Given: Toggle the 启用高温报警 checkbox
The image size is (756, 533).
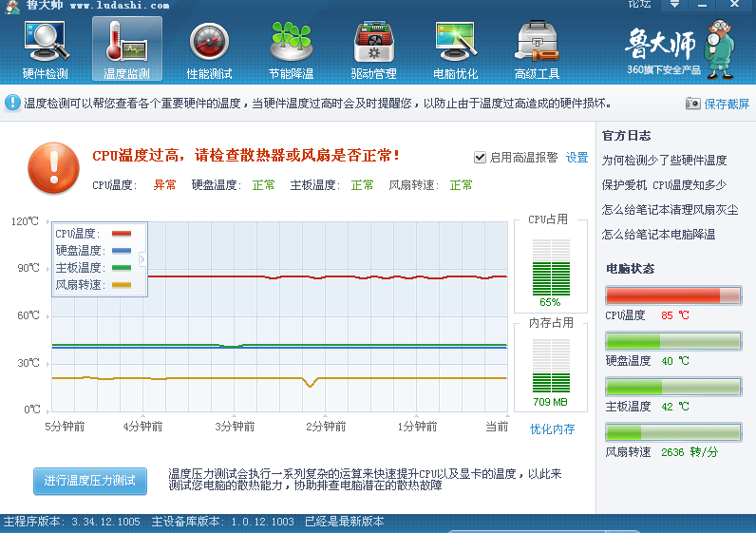Looking at the screenshot, I should [x=480, y=158].
